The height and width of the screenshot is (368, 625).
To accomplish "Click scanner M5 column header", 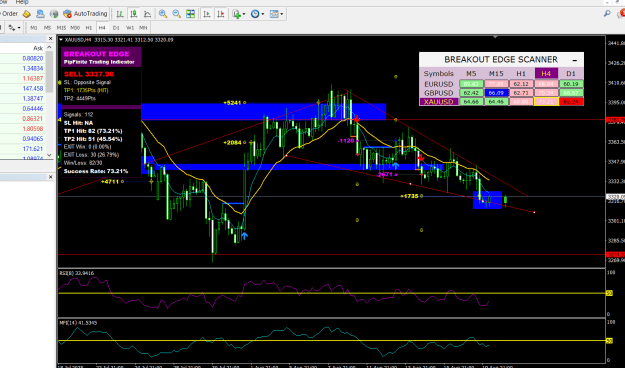I will pos(471,74).
